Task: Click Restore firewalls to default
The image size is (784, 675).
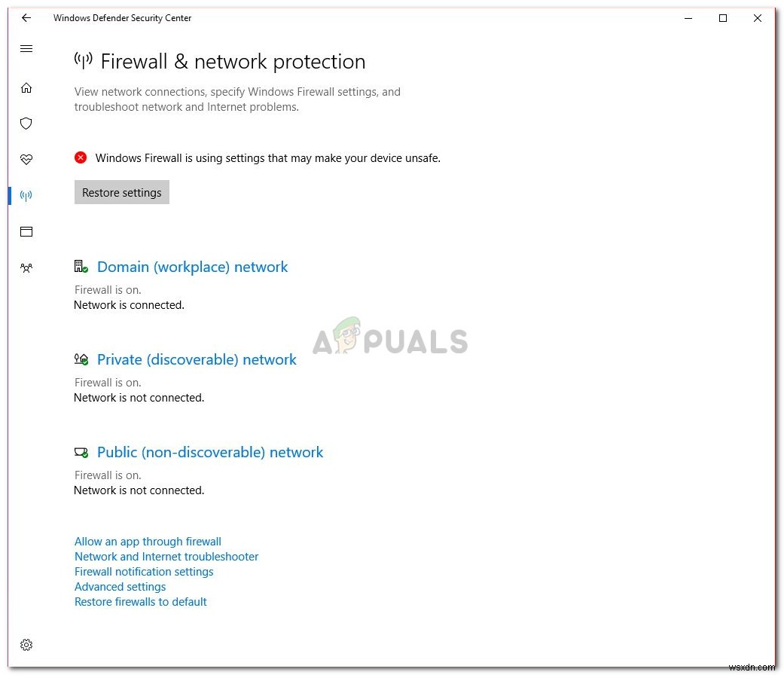Action: (140, 601)
